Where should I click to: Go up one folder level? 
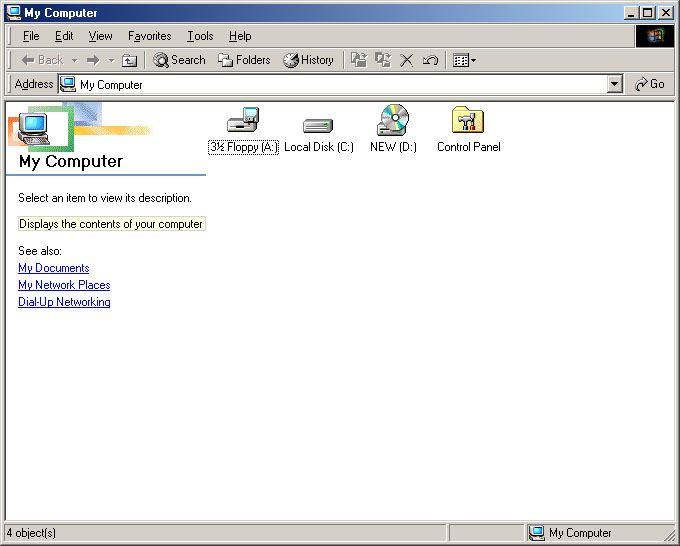coord(129,60)
